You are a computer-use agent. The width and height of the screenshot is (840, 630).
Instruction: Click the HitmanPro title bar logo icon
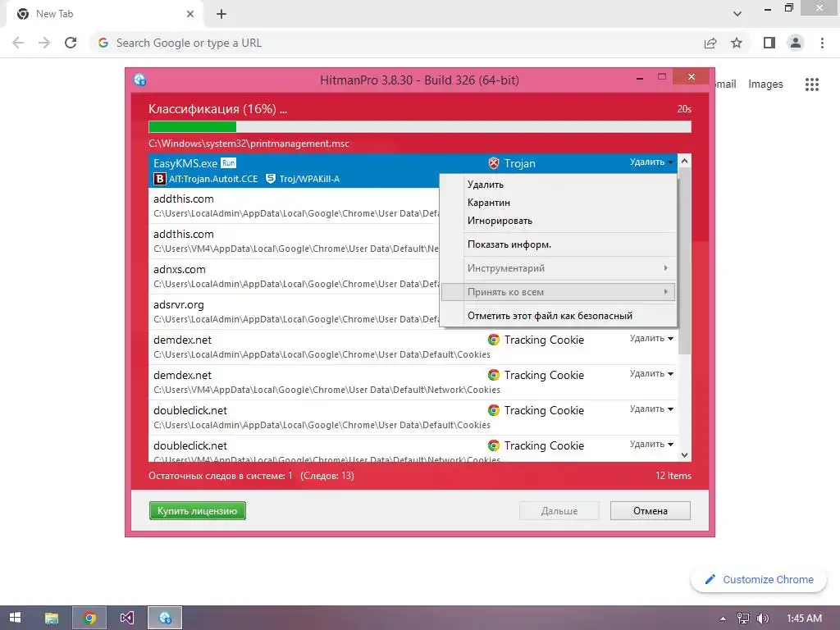point(139,80)
